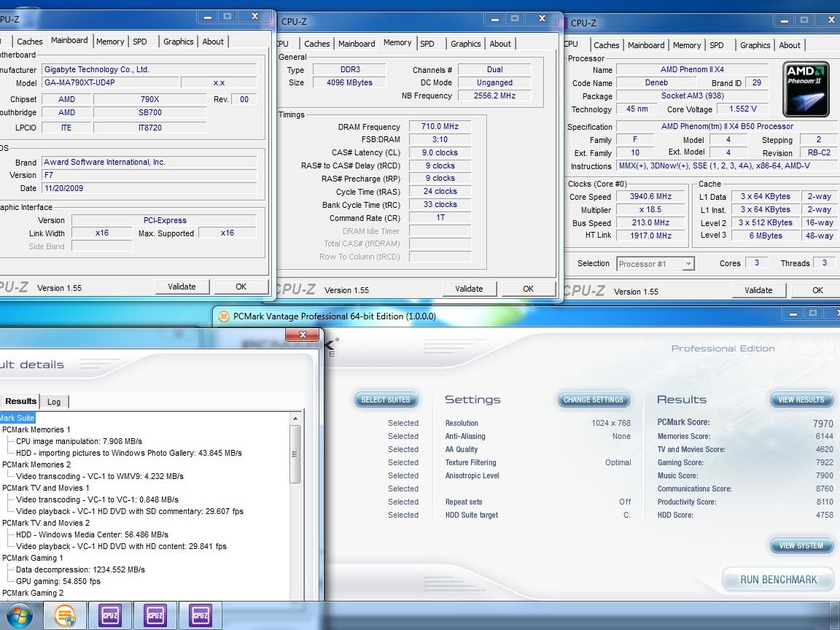Activate the second CPU-Z taskbar icon

(x=155, y=615)
